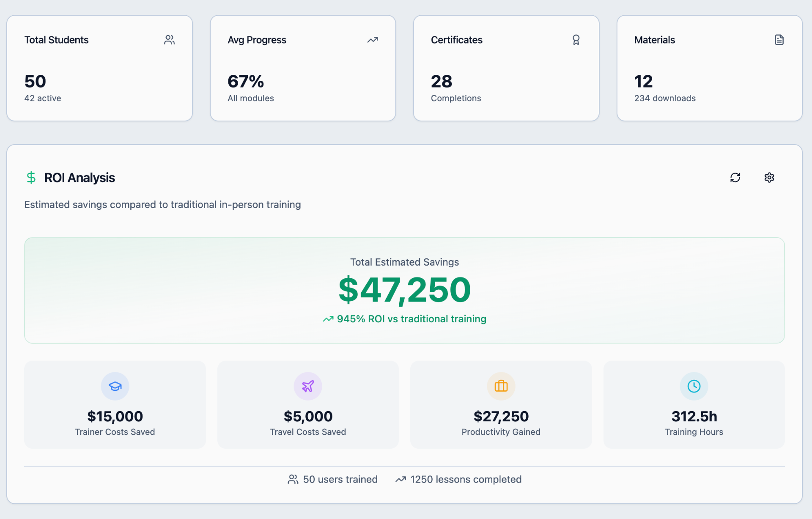
Task: Click the 945% ROI vs traditional training link
Action: [x=404, y=319]
